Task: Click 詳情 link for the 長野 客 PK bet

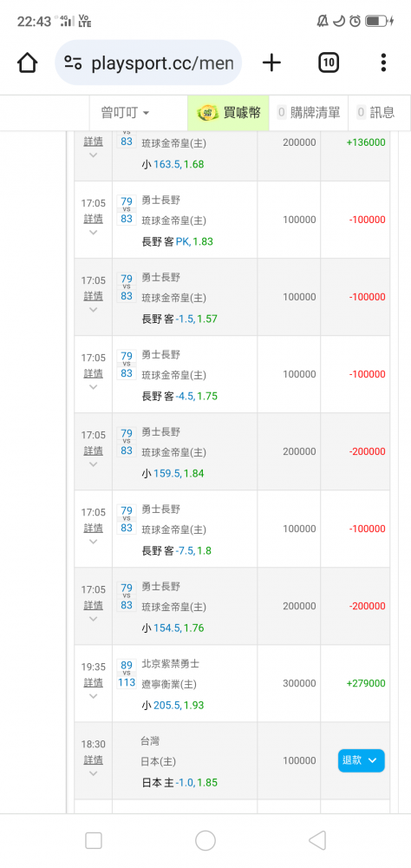Action: (93, 219)
